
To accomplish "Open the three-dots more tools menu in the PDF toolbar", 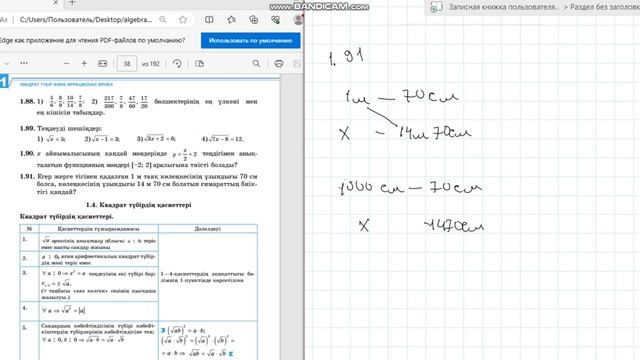I will click(24, 63).
